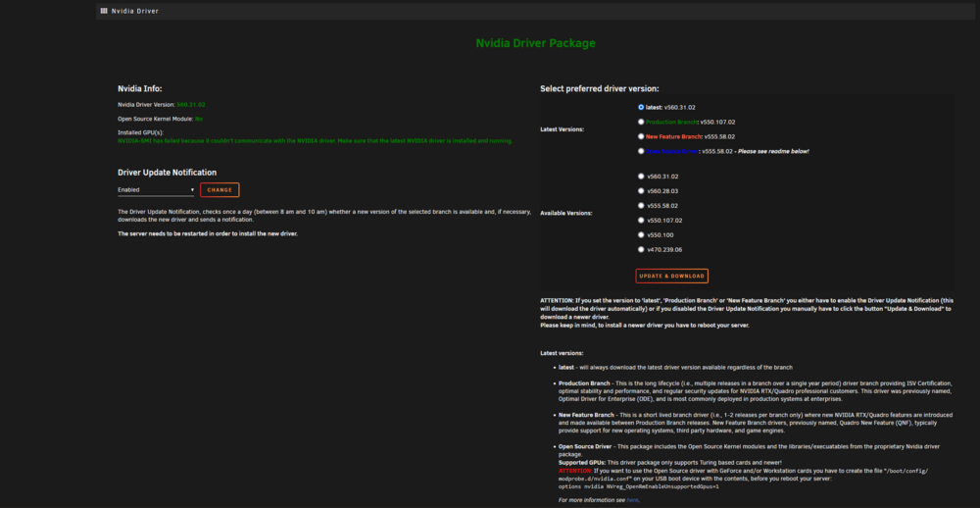Click the NVIDIA-SMI has failed error message
Screen dimensions: 980x508
(315, 141)
